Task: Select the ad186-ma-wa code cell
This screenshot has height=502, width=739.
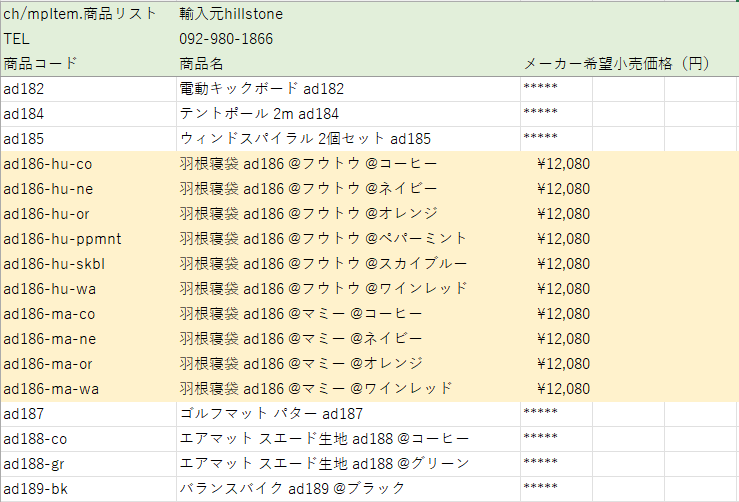Action: pyautogui.click(x=49, y=389)
